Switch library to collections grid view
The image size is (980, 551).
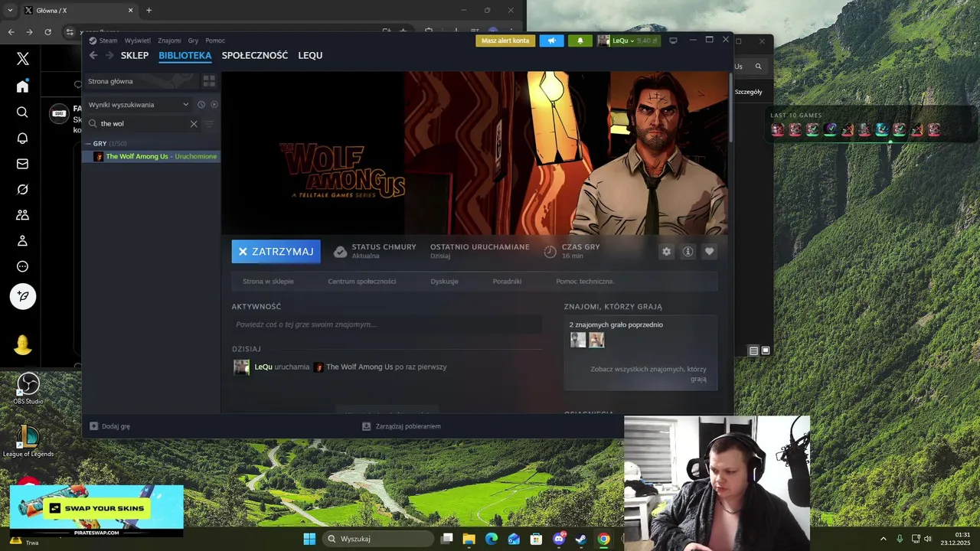[x=209, y=81]
